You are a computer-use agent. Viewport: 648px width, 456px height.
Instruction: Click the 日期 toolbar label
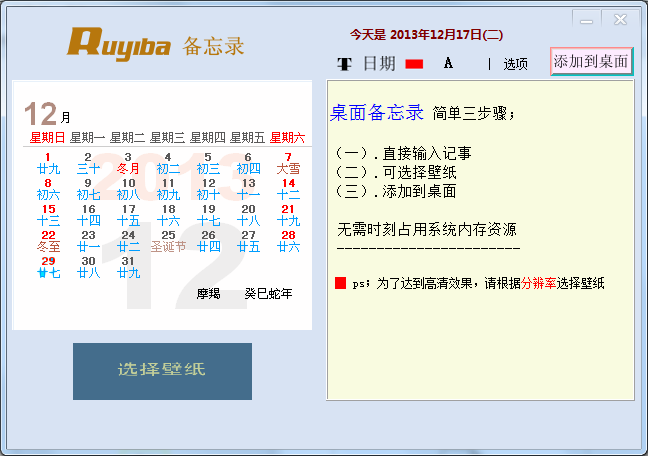point(379,64)
